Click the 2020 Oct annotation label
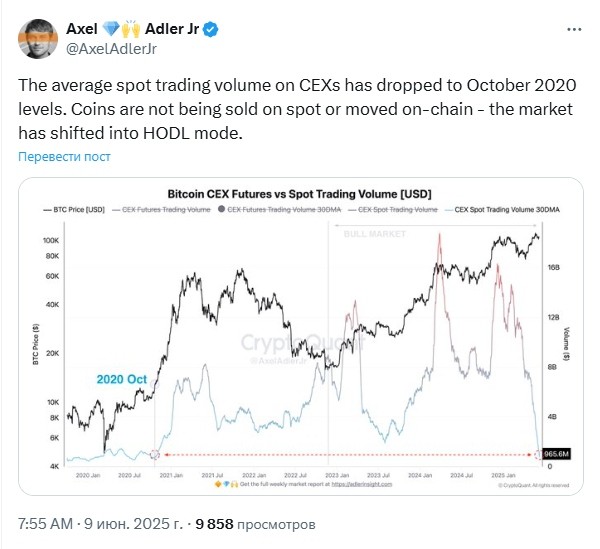This screenshot has height=549, width=600. (x=122, y=379)
